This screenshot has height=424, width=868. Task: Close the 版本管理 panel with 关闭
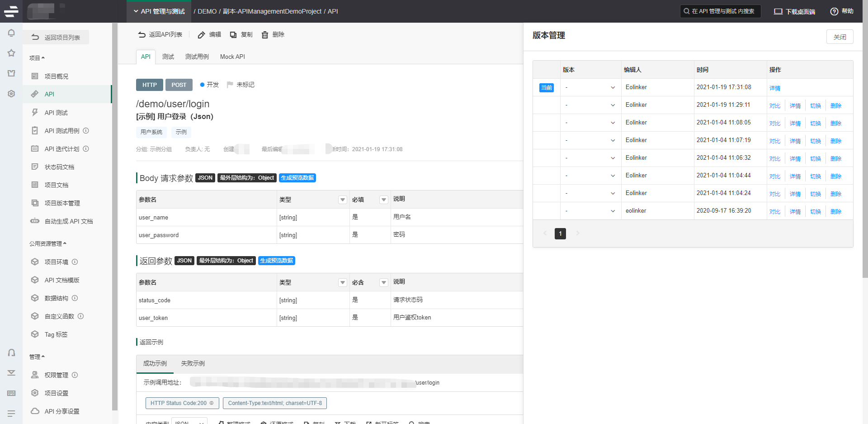[x=840, y=37]
